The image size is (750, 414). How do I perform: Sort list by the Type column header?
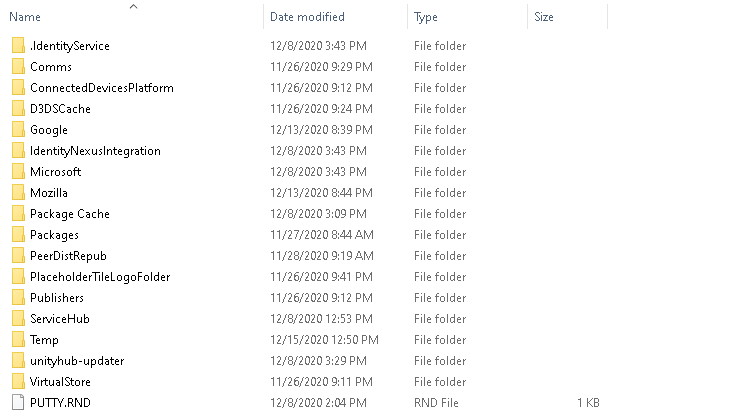click(x=426, y=17)
